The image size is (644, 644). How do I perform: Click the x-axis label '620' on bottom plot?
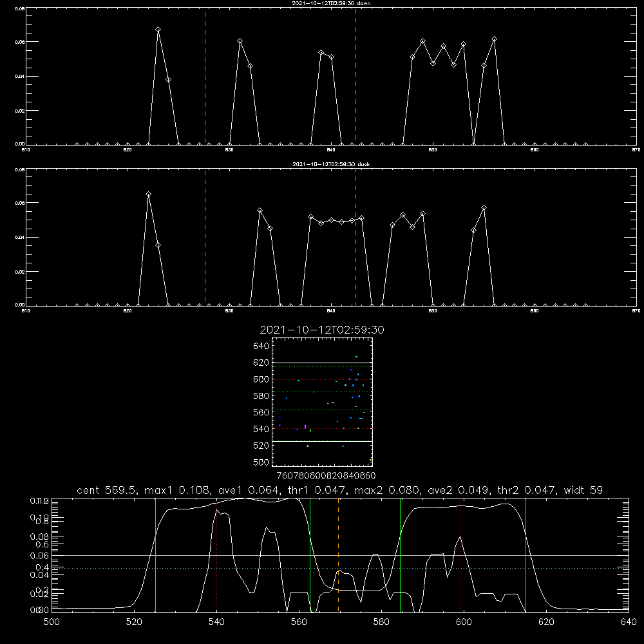click(x=546, y=622)
